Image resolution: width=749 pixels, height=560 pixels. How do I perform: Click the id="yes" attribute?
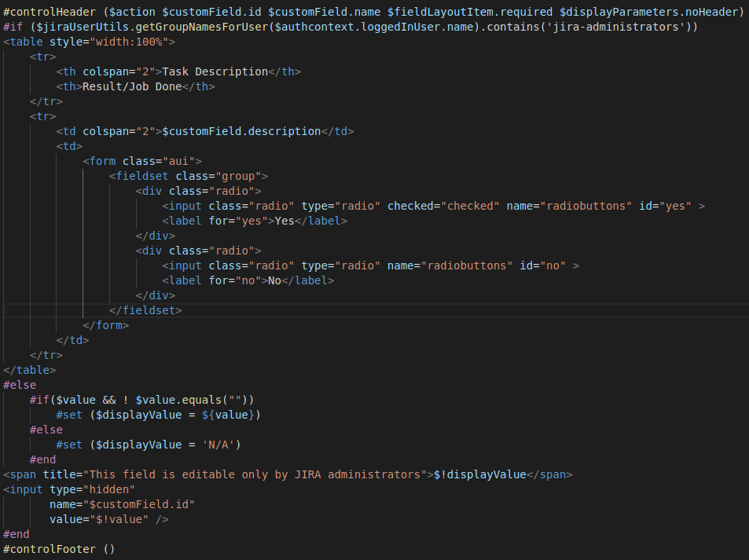665,206
